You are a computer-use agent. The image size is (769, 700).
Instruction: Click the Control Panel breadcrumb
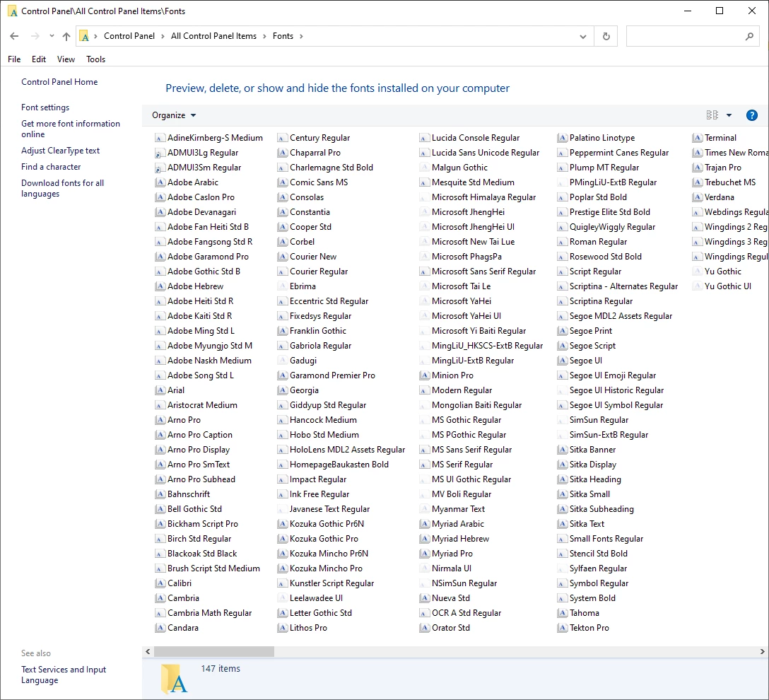(129, 36)
